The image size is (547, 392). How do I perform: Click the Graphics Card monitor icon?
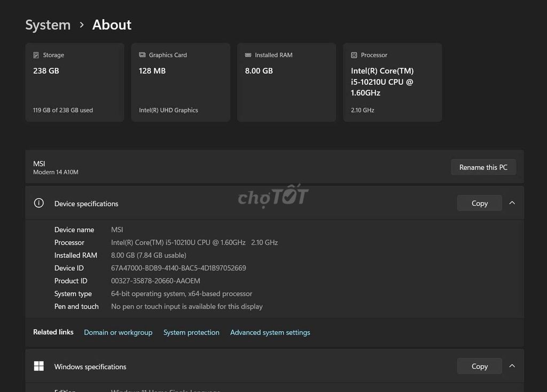point(142,55)
